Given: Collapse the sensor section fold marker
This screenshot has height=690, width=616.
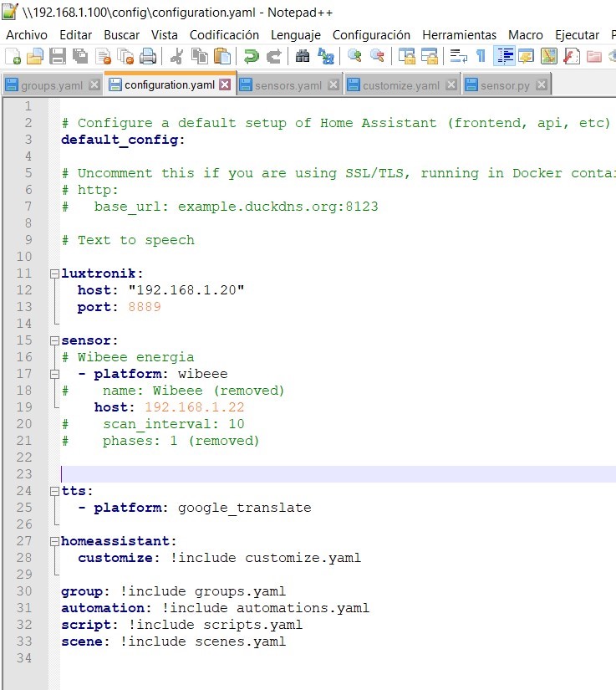Looking at the screenshot, I should [54, 340].
